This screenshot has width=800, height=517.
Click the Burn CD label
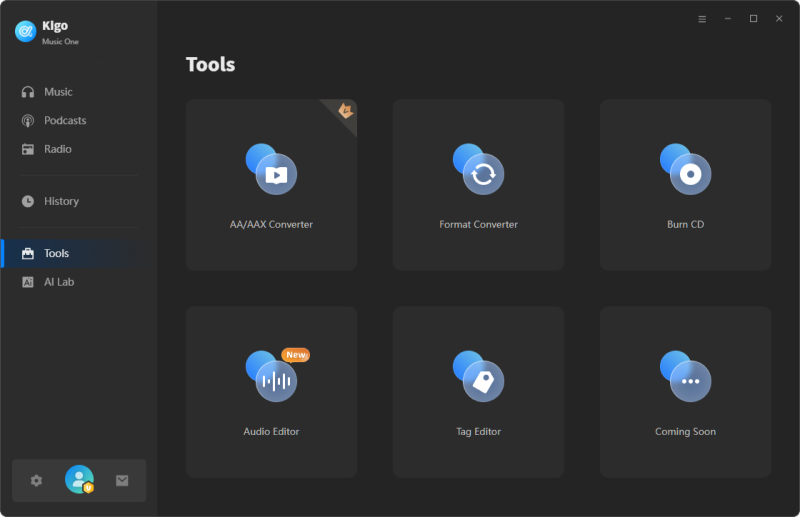(x=686, y=225)
